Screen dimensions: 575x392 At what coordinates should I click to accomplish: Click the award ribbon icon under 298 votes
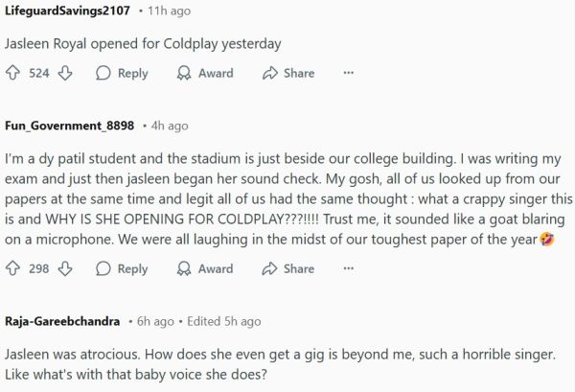(184, 268)
